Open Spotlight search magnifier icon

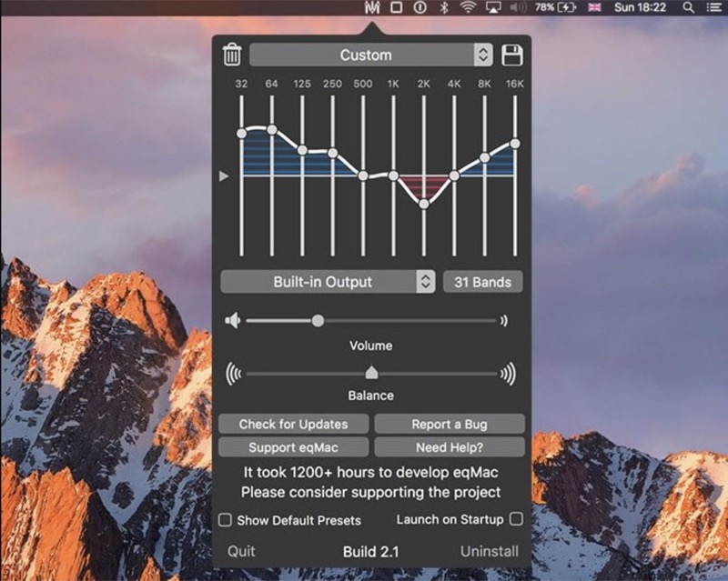coord(689,7)
